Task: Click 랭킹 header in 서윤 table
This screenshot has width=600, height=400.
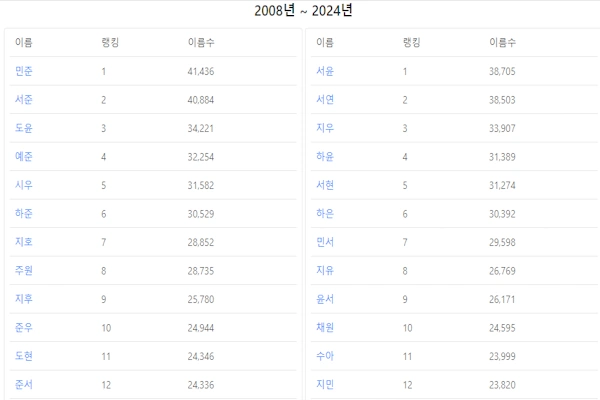Action: click(x=412, y=42)
